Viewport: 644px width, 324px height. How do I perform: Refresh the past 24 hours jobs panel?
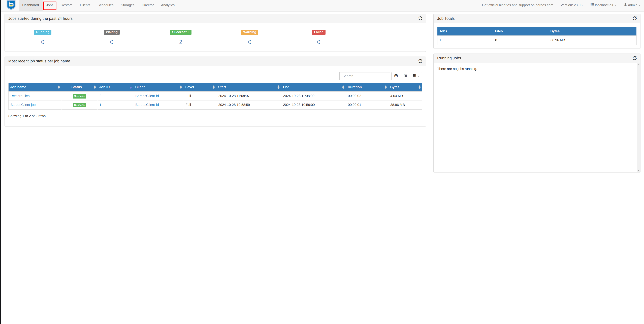(420, 18)
